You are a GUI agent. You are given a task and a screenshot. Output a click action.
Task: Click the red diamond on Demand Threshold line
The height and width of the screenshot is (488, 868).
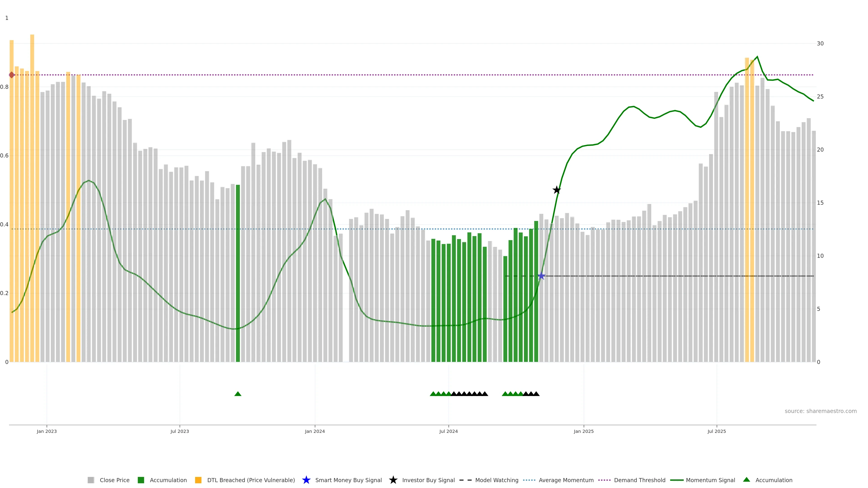pyautogui.click(x=12, y=75)
